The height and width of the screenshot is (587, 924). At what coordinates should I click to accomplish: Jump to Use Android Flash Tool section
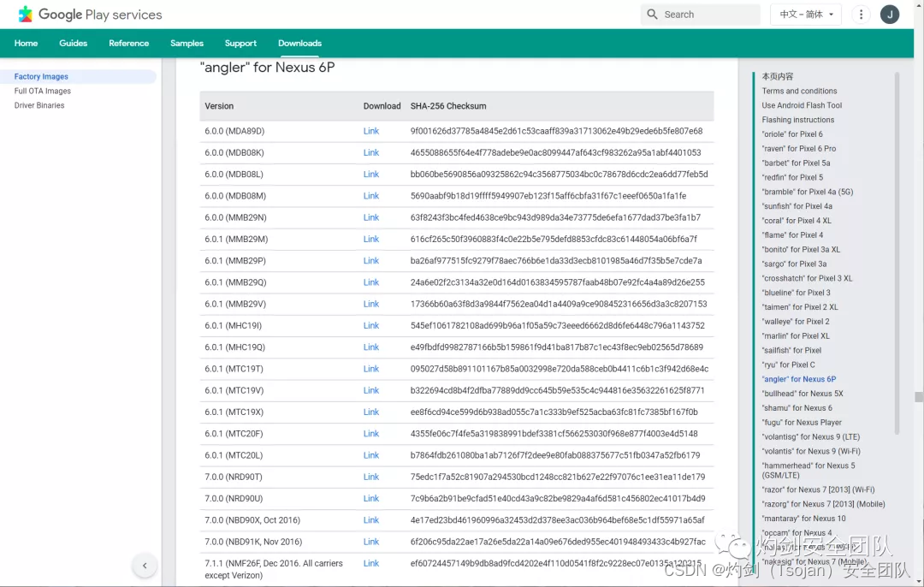coord(802,105)
